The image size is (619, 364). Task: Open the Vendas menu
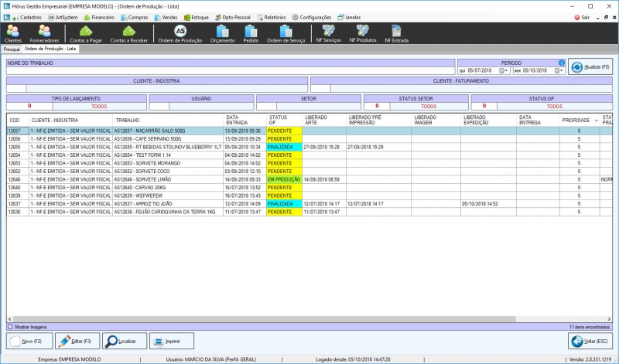(x=166, y=17)
